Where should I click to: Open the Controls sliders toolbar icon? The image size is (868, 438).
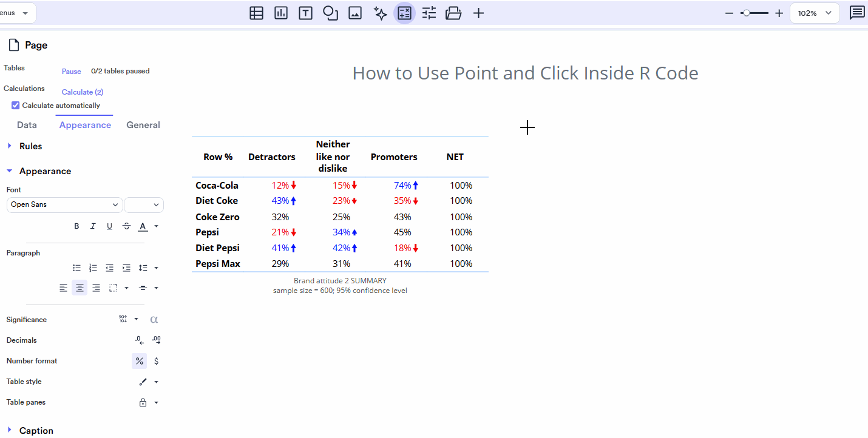(x=429, y=13)
